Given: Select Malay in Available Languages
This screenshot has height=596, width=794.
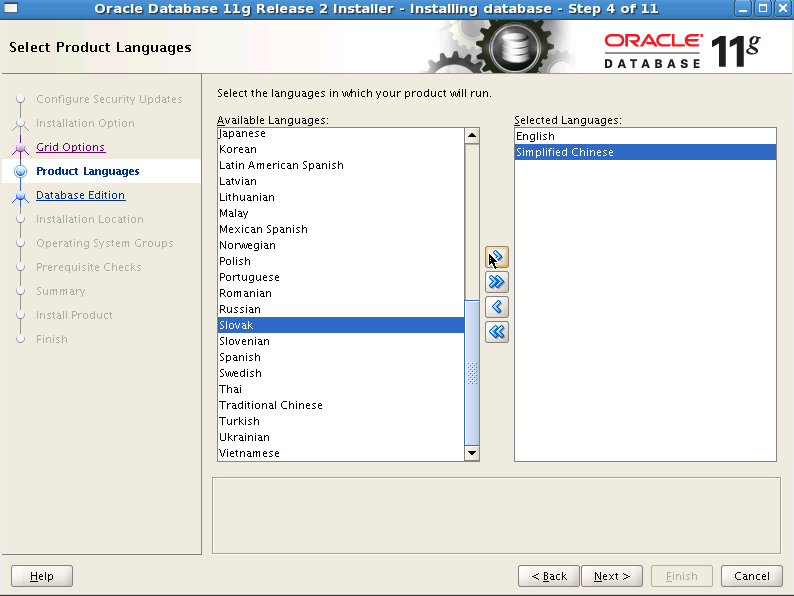Looking at the screenshot, I should pos(341,213).
